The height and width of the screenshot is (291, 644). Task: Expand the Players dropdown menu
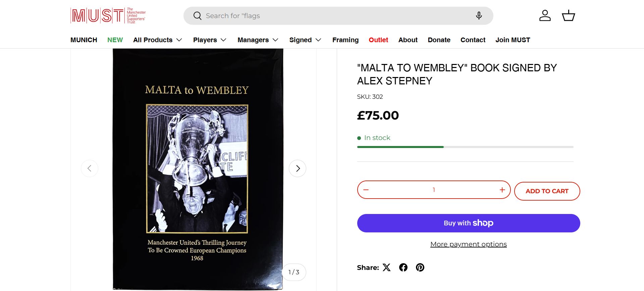pyautogui.click(x=210, y=40)
